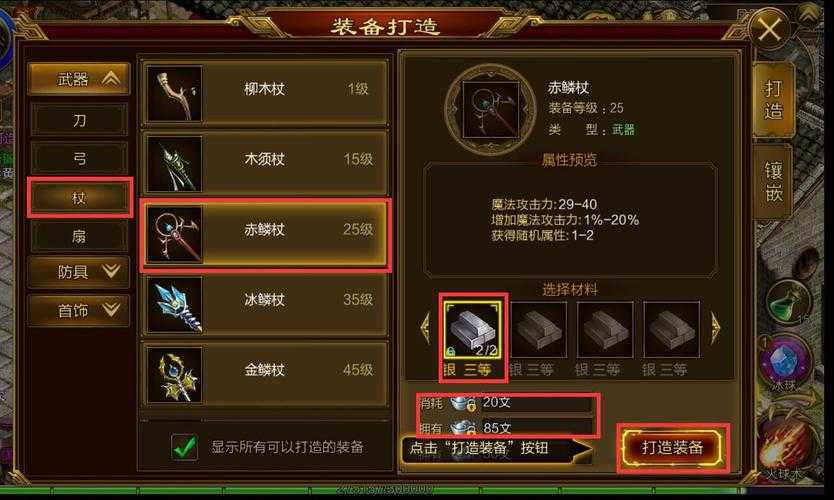Click the 赤鳞杖 preview thumbnail
The image size is (834, 500).
[490, 110]
